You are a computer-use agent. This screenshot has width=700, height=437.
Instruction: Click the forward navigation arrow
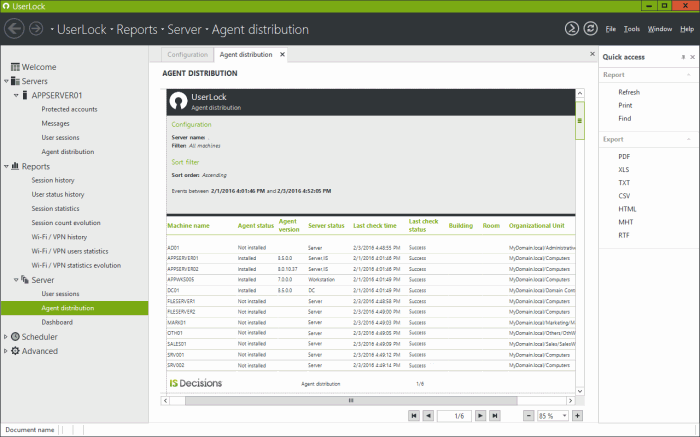(36, 29)
